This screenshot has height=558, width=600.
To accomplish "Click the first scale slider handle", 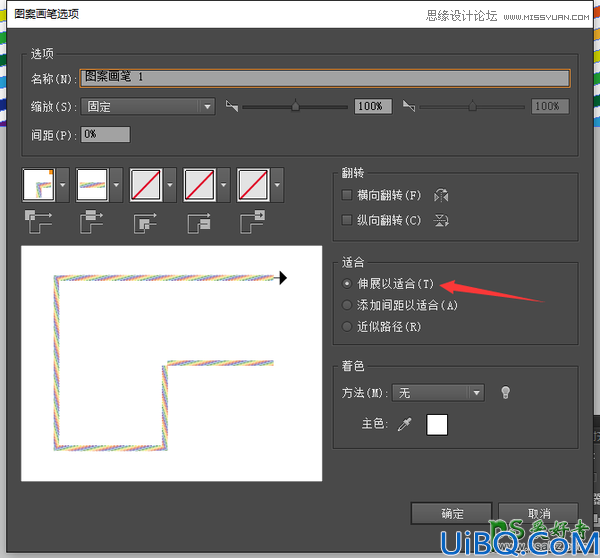I will point(295,105).
